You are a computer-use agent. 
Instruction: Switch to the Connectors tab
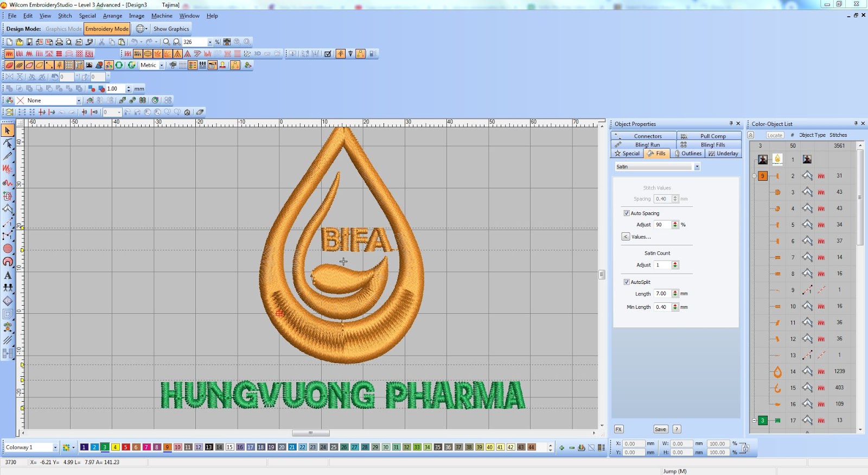pyautogui.click(x=644, y=136)
